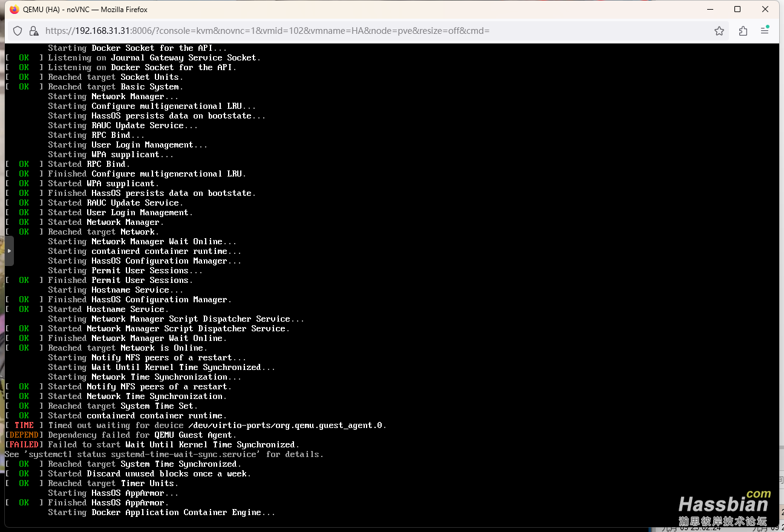
Task: Click 'Started containerd container runtime.' line
Action: click(x=137, y=415)
